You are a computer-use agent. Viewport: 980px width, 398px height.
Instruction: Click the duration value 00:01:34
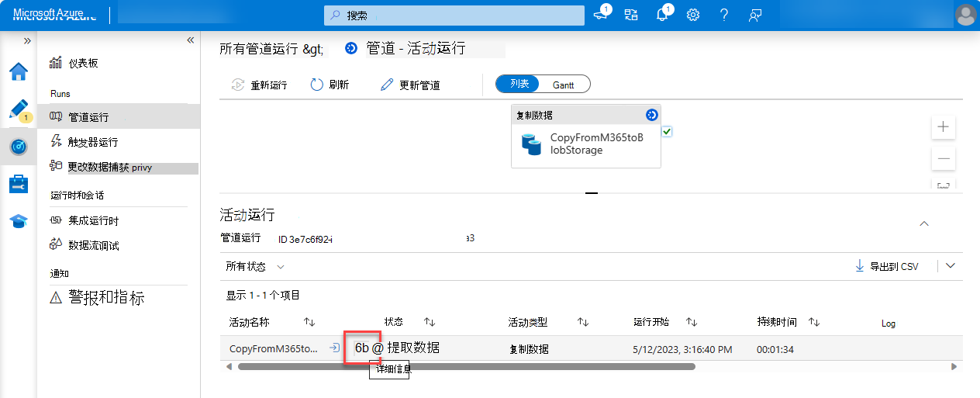point(775,350)
